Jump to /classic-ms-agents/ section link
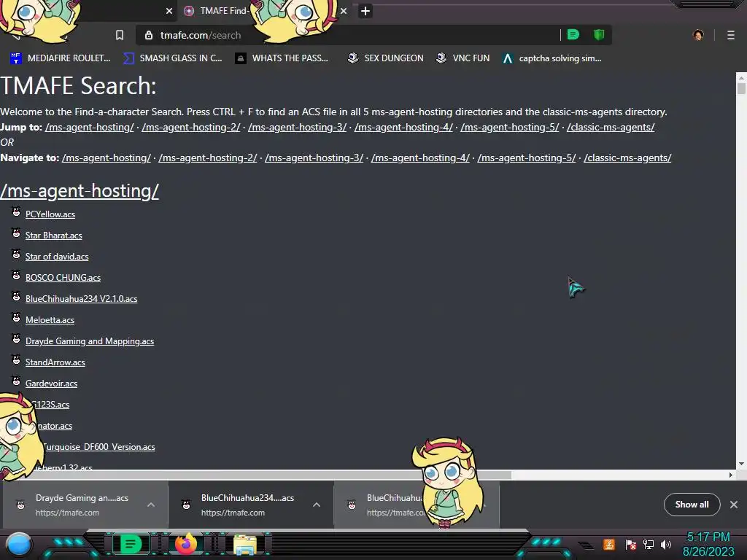Screen dimensions: 747x560 click(611, 127)
